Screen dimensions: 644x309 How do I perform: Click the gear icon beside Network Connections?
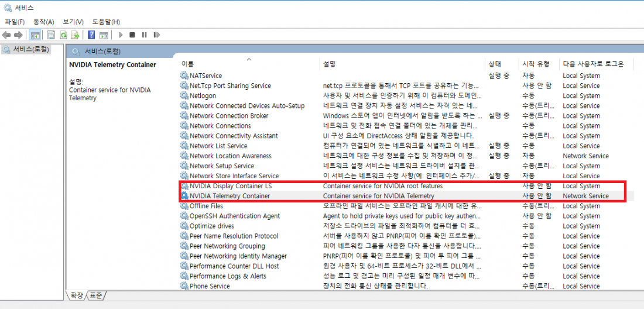click(x=184, y=125)
